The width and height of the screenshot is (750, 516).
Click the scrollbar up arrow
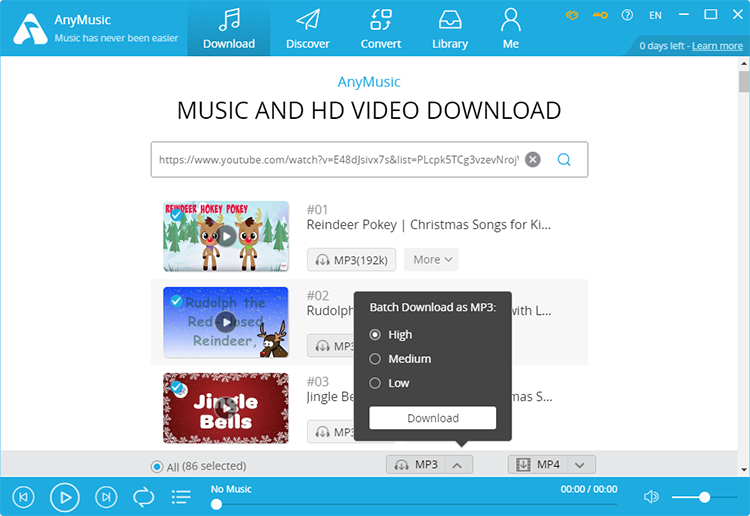tap(743, 63)
